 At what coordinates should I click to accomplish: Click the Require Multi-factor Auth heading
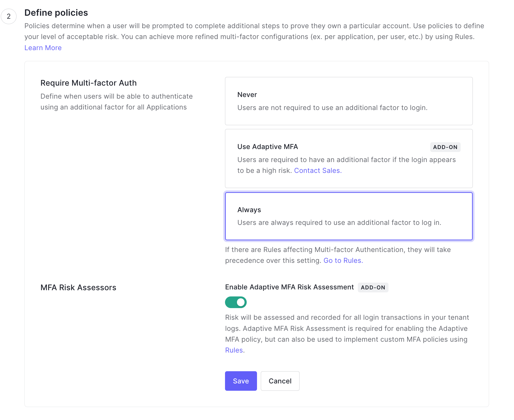pyautogui.click(x=88, y=83)
